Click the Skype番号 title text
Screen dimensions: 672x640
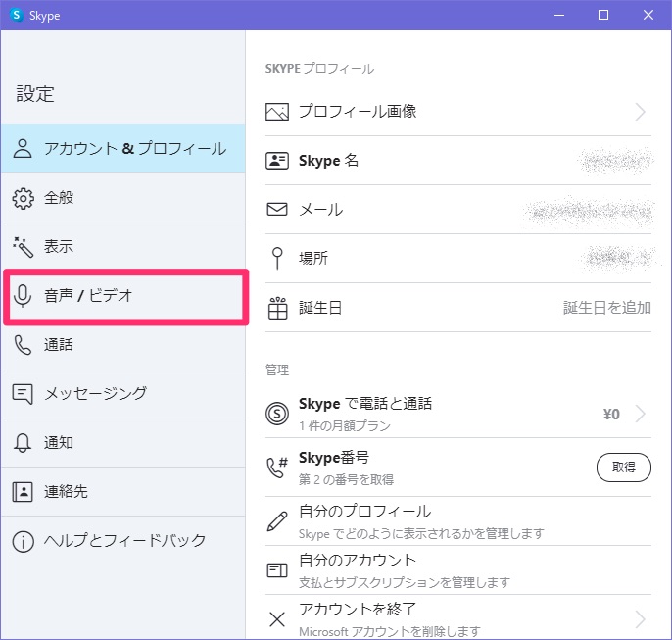click(x=334, y=458)
